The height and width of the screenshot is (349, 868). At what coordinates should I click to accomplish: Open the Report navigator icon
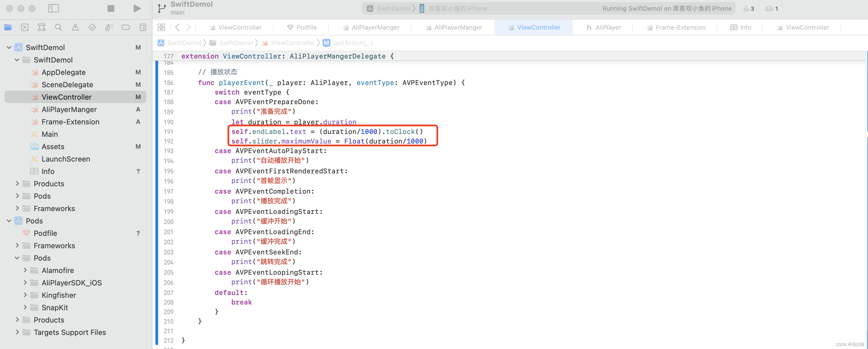[x=143, y=27]
